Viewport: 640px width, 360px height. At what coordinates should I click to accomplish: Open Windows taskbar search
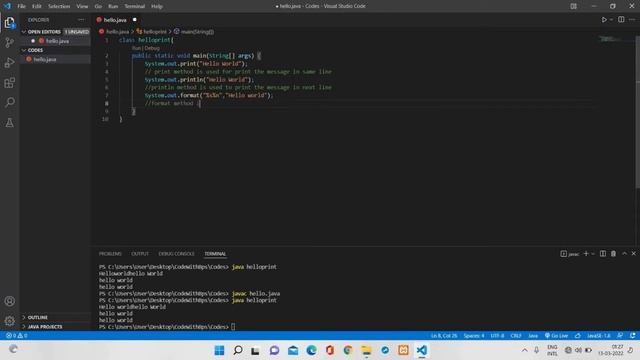click(x=238, y=350)
